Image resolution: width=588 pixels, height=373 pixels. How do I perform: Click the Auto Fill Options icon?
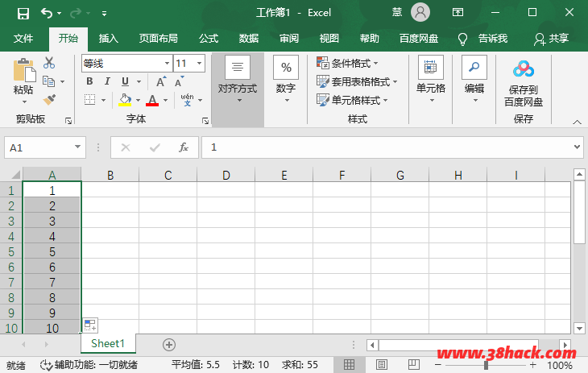90,325
